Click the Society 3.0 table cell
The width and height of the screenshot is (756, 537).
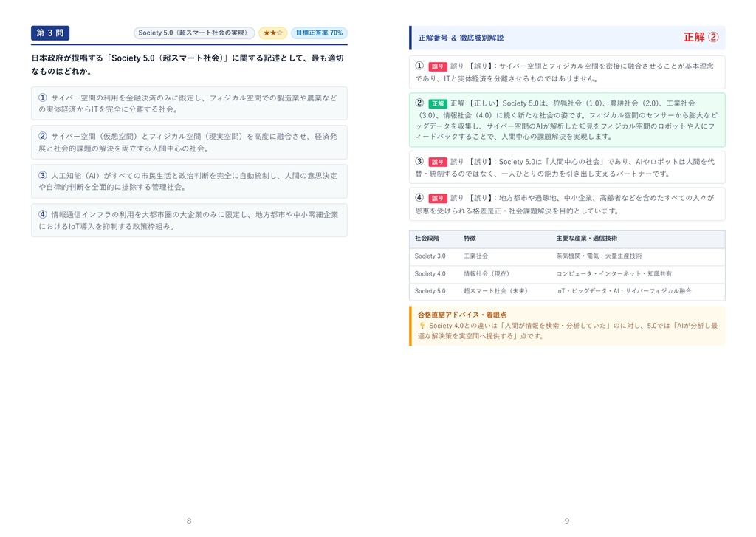pyautogui.click(x=430, y=256)
